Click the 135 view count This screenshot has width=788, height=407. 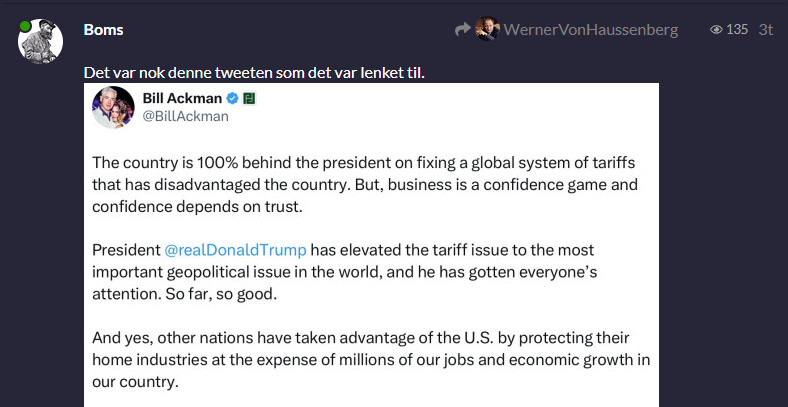pyautogui.click(x=737, y=30)
